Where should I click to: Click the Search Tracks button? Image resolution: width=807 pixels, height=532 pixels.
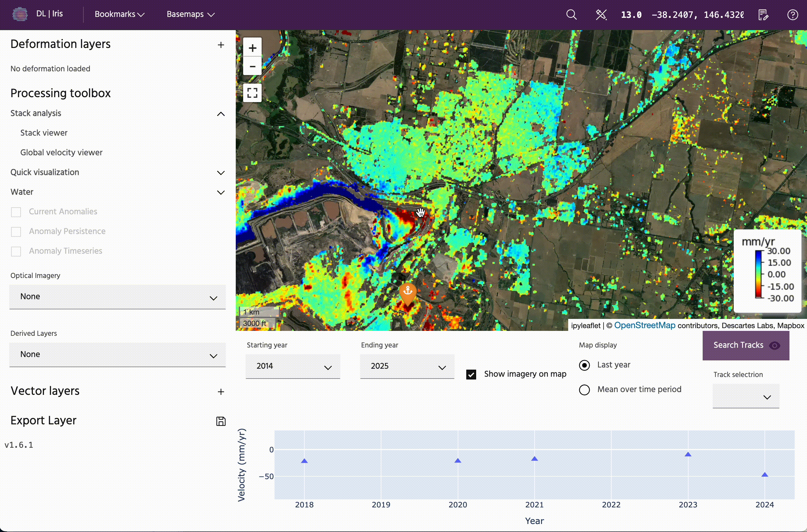tap(745, 345)
